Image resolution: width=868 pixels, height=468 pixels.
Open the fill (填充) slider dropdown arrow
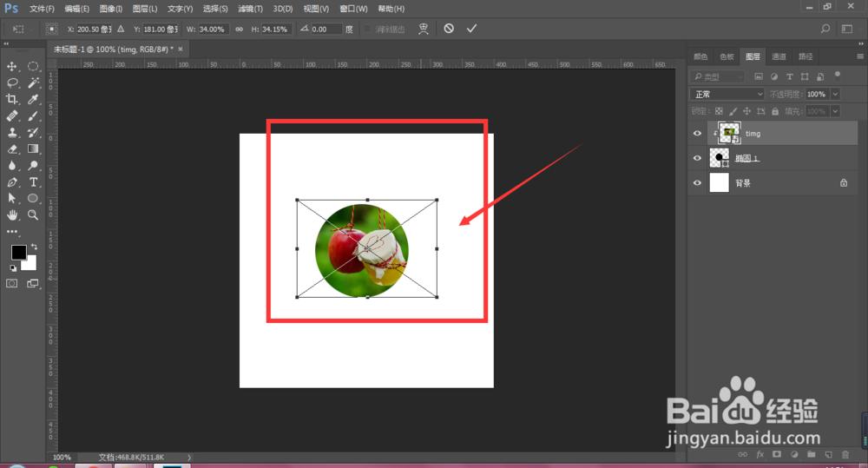click(x=835, y=111)
